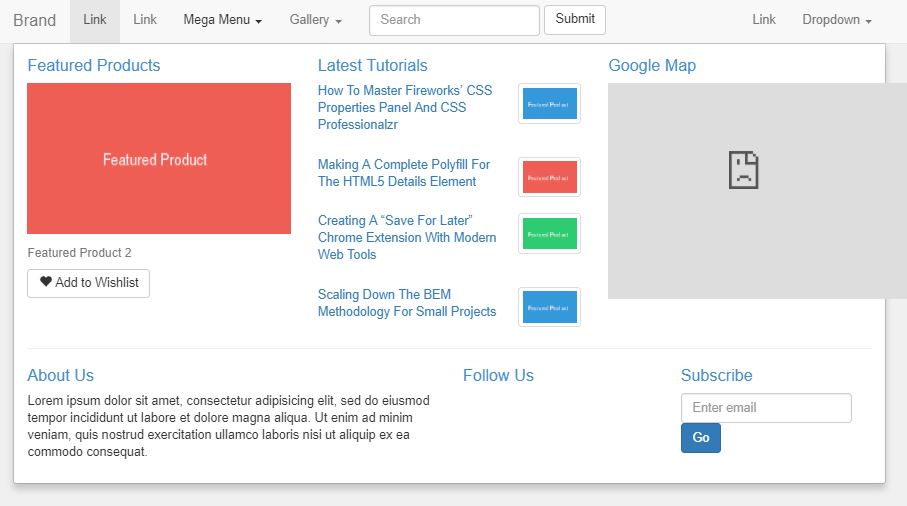
Task: Open the right-side Dropdown menu
Action: click(836, 20)
